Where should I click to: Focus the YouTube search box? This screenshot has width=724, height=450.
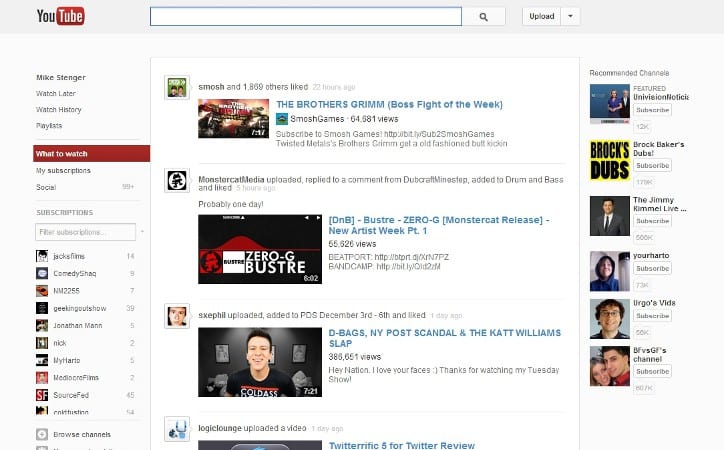pyautogui.click(x=306, y=17)
